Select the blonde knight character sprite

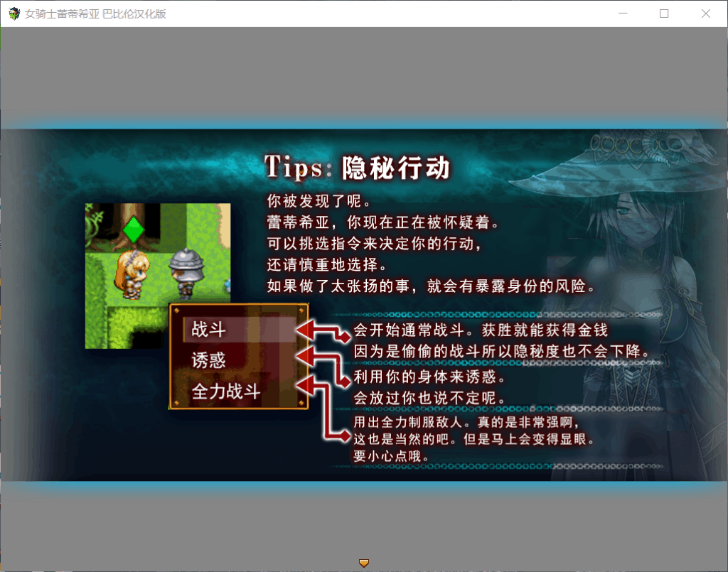click(x=134, y=272)
